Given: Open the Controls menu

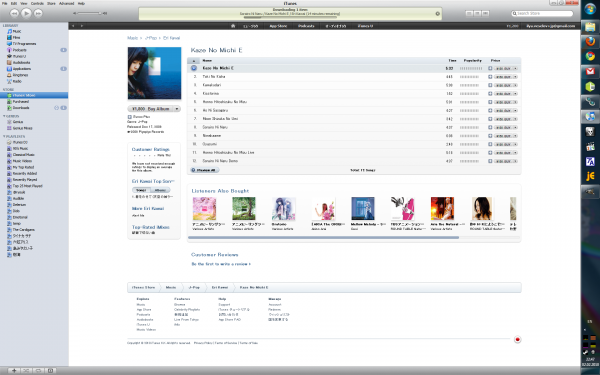Looking at the screenshot, I should pos(37,3).
